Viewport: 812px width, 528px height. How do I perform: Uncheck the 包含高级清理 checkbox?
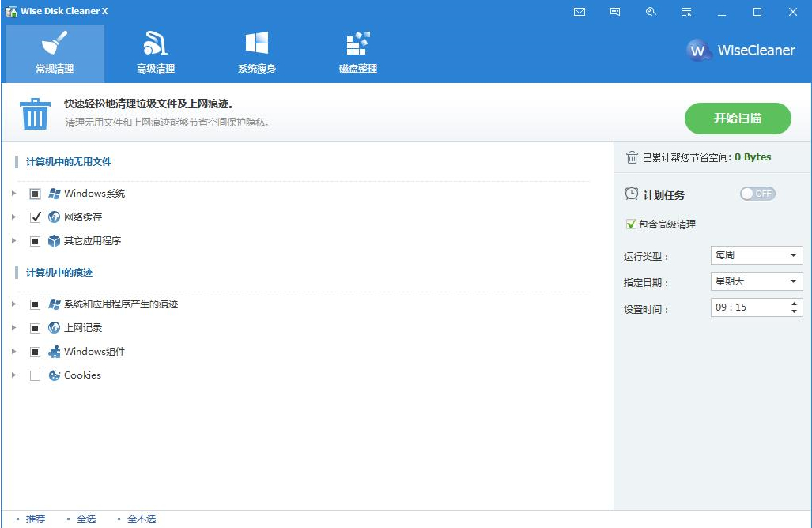(631, 224)
